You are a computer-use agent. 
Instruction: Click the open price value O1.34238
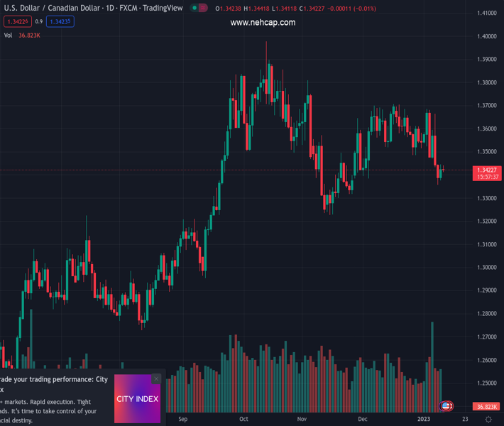pos(228,9)
